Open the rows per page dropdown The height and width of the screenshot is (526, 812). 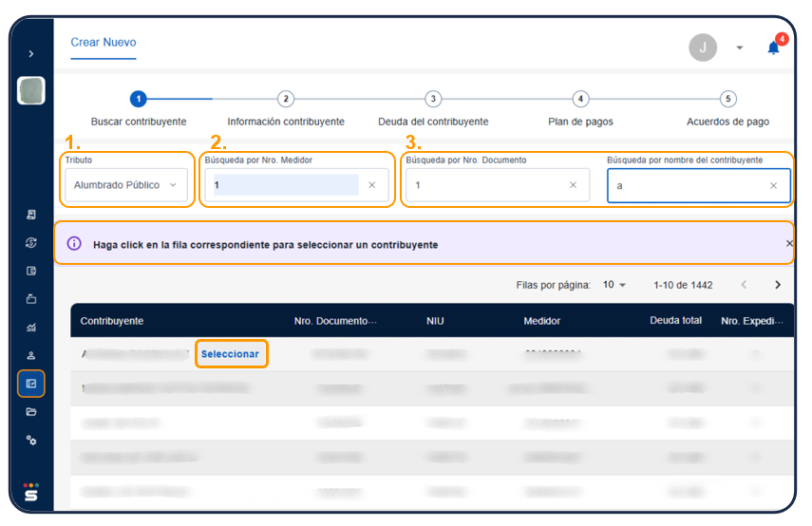pyautogui.click(x=614, y=285)
